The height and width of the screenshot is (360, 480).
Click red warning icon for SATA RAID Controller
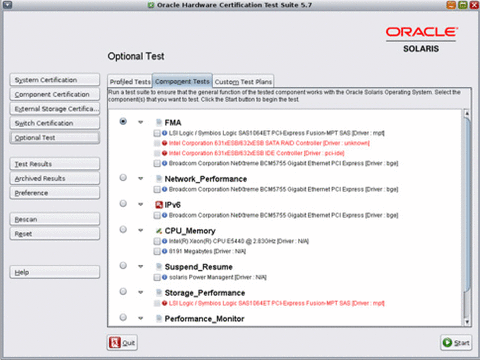pos(165,143)
